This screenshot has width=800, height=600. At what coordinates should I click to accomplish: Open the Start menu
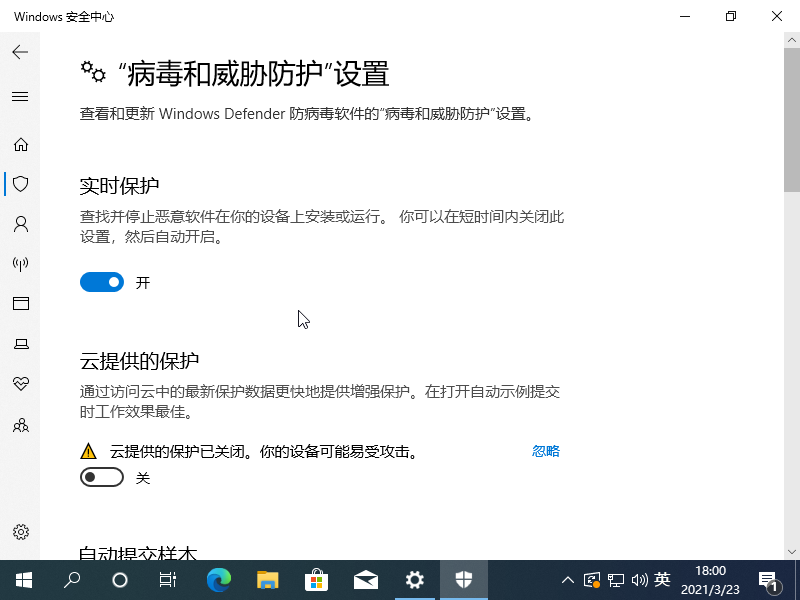22,579
